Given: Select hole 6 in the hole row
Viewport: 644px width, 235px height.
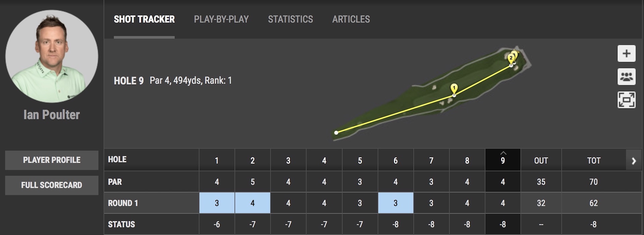Looking at the screenshot, I should point(395,160).
